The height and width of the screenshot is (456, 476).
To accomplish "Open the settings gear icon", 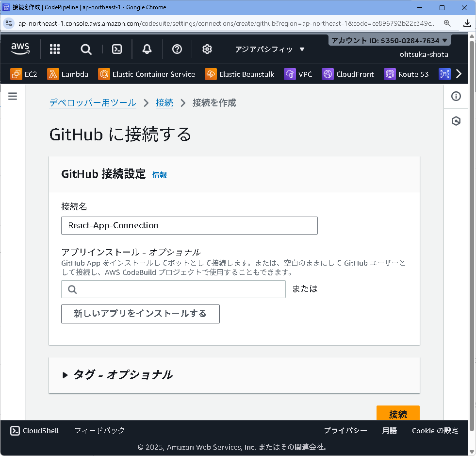I will click(x=207, y=49).
